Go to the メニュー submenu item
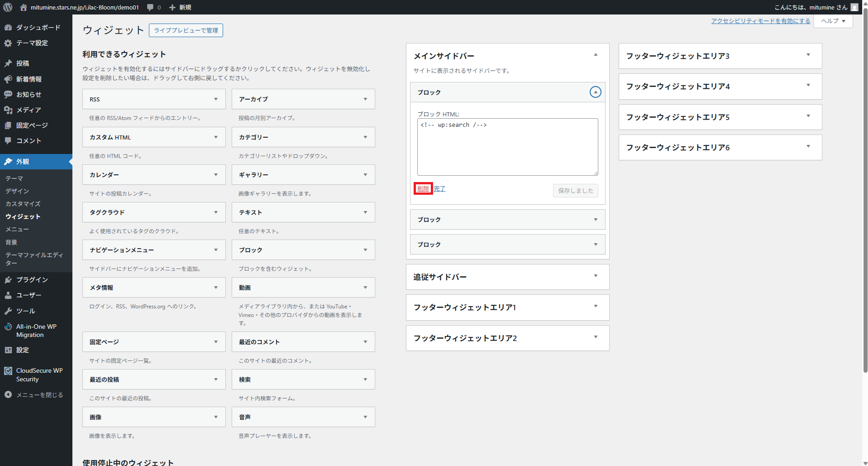The height and width of the screenshot is (466, 868). pyautogui.click(x=17, y=230)
